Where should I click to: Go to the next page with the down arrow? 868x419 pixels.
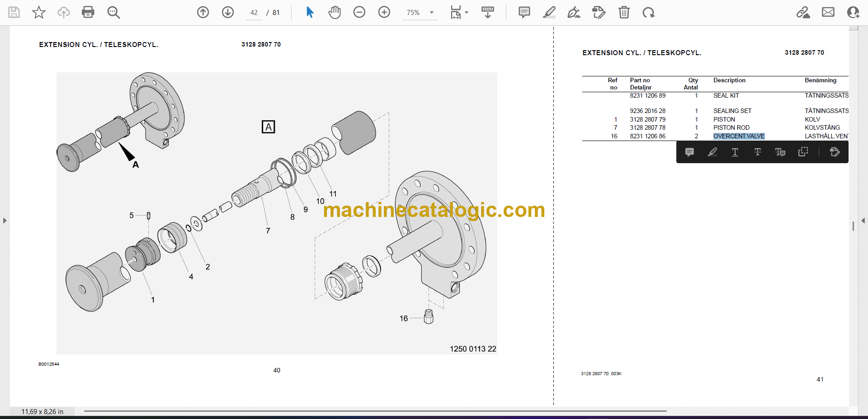[228, 12]
